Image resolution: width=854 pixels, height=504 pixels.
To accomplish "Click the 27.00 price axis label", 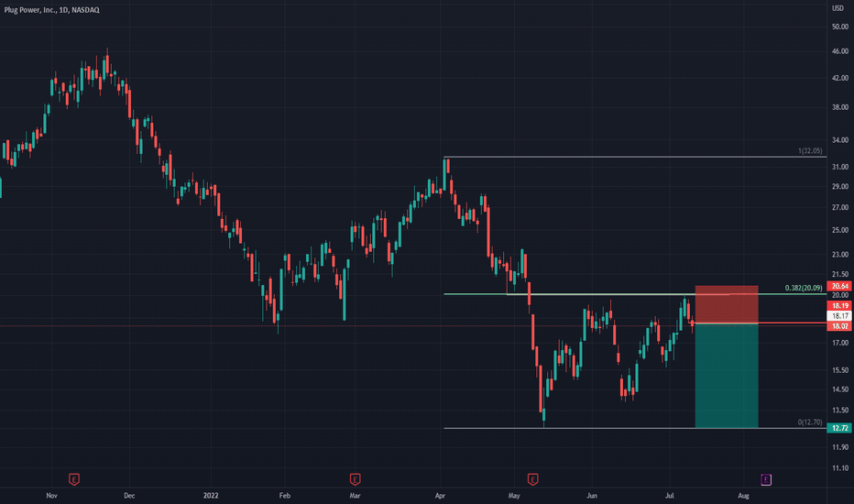I will pyautogui.click(x=840, y=208).
